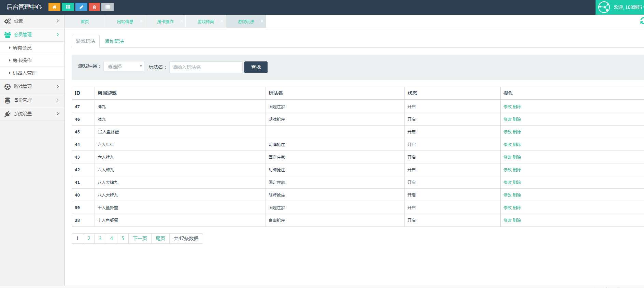
Task: Switch to the 房卡操作 page tab
Action: [x=165, y=21]
